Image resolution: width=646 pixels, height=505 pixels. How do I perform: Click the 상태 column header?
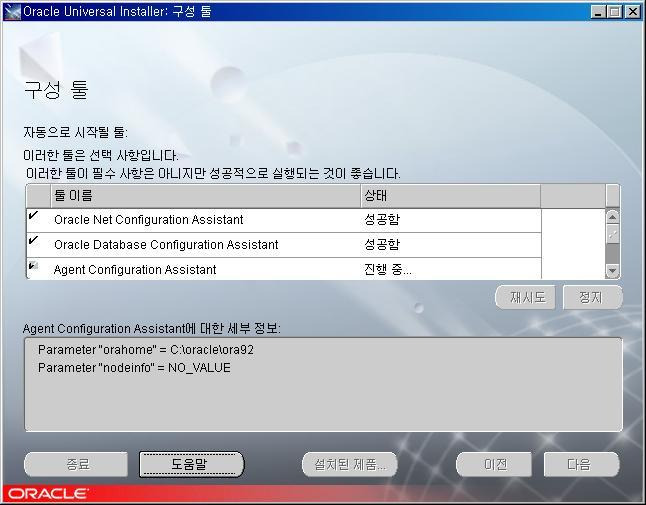tap(451, 196)
